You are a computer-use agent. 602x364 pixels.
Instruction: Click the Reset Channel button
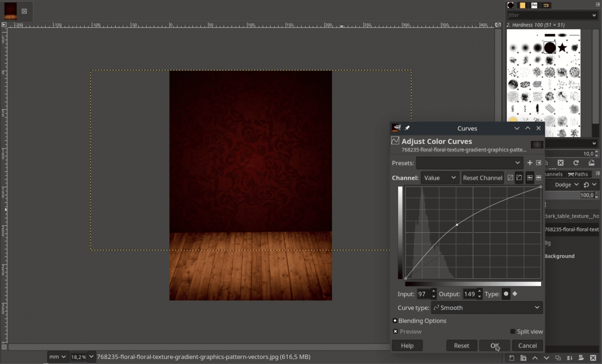482,177
